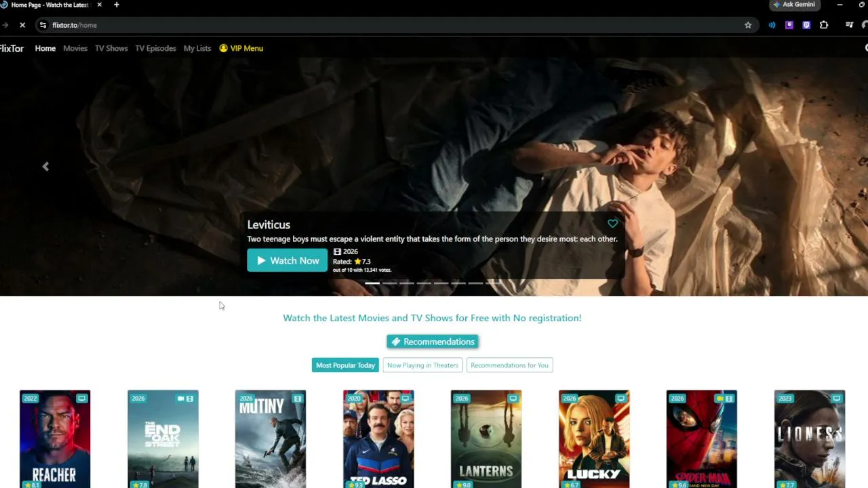Click the "Watch the Latest Movies" headline
Image resolution: width=868 pixels, height=488 pixels.
[432, 318]
